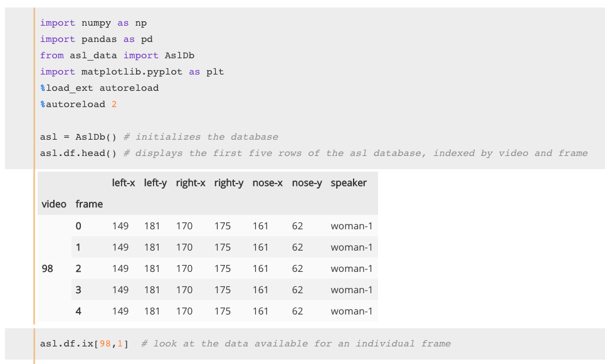Click the value 175 under right-y for frame 3
Image resolution: width=605 pixels, height=364 pixels.
tap(224, 289)
